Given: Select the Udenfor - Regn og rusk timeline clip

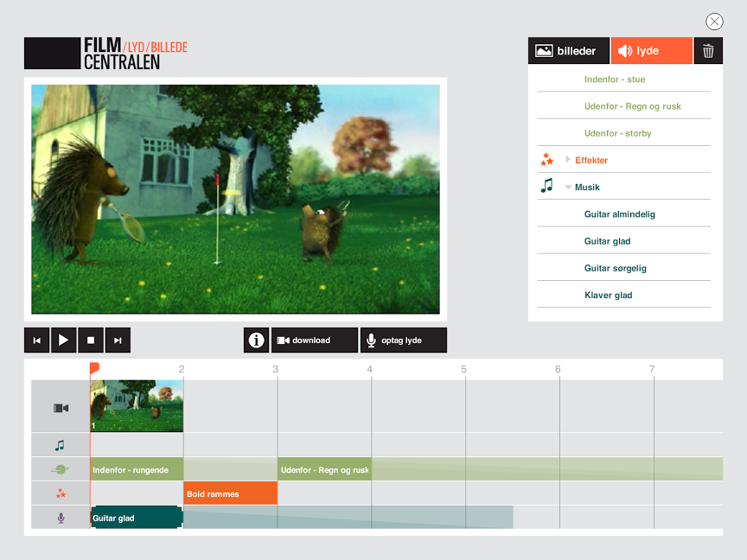Looking at the screenshot, I should pos(324,469).
